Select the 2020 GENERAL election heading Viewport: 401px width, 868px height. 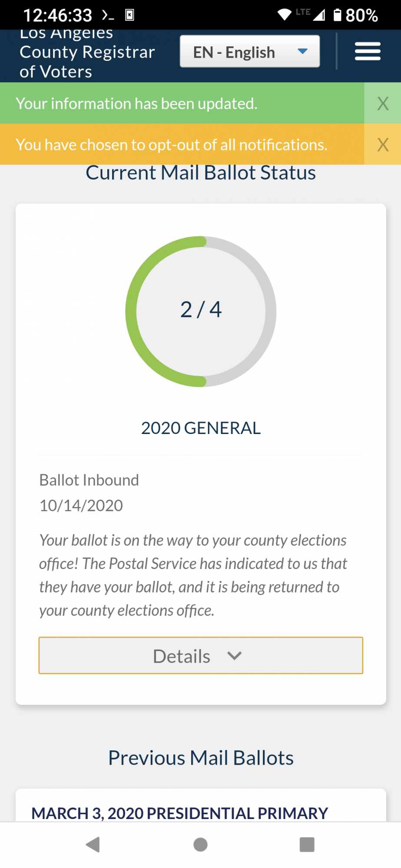(201, 428)
